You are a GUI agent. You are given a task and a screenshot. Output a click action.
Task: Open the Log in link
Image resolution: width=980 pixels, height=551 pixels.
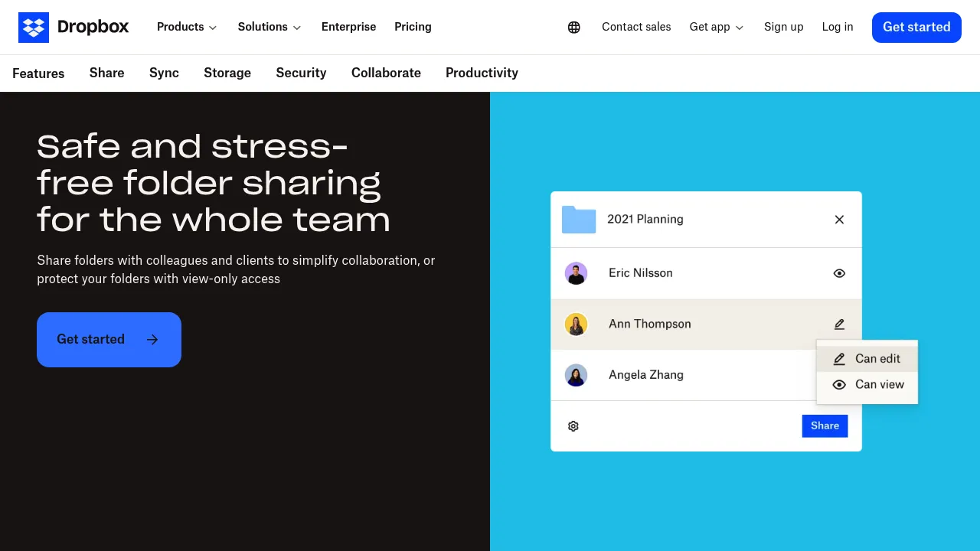point(838,27)
